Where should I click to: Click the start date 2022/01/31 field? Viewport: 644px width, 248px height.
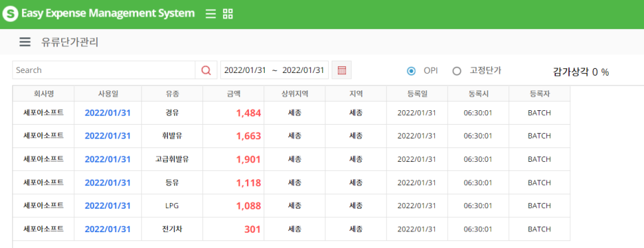pyautogui.click(x=245, y=70)
